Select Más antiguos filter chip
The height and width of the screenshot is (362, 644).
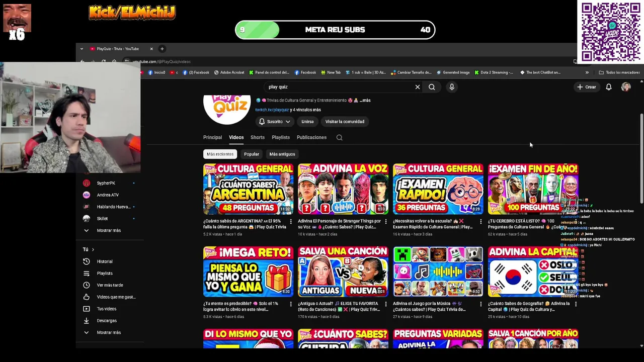pyautogui.click(x=282, y=154)
